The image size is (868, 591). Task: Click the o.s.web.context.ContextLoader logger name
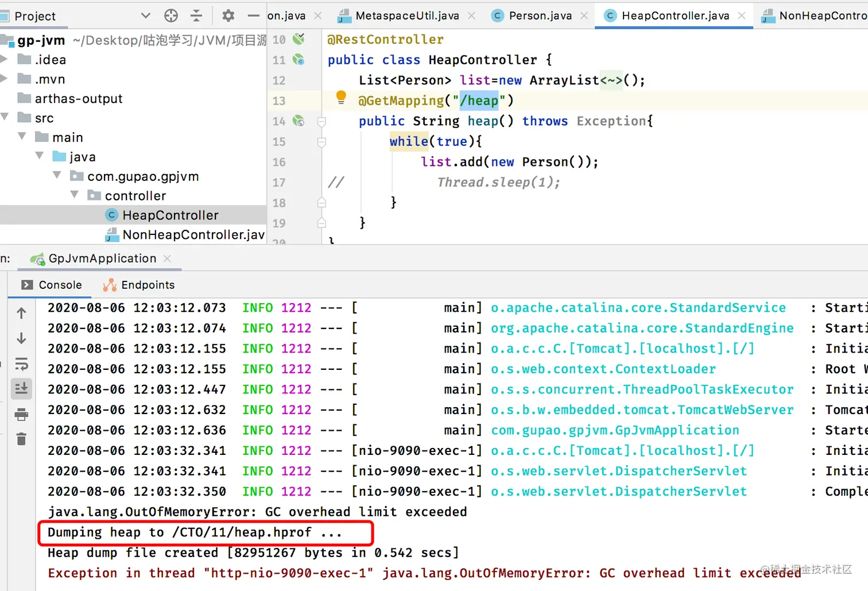tap(603, 369)
